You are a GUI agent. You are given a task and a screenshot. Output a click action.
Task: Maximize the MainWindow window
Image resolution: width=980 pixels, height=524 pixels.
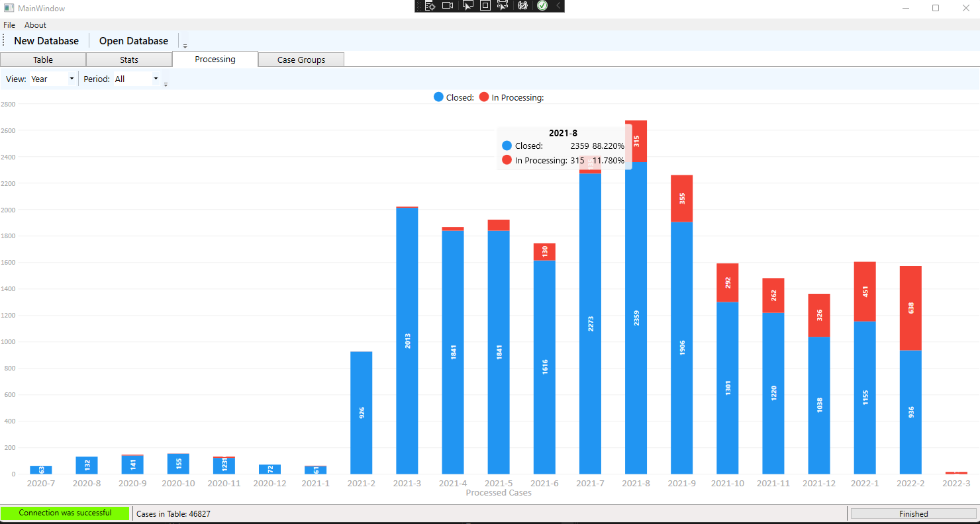click(x=936, y=8)
